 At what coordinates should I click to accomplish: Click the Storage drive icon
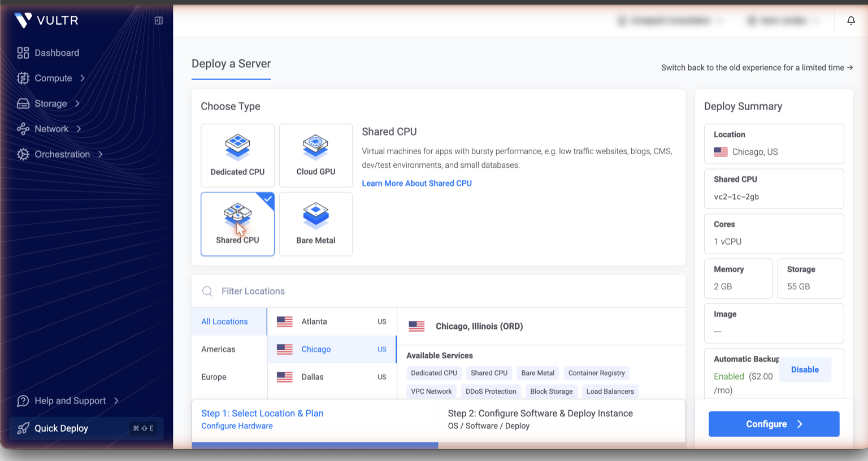pos(23,103)
